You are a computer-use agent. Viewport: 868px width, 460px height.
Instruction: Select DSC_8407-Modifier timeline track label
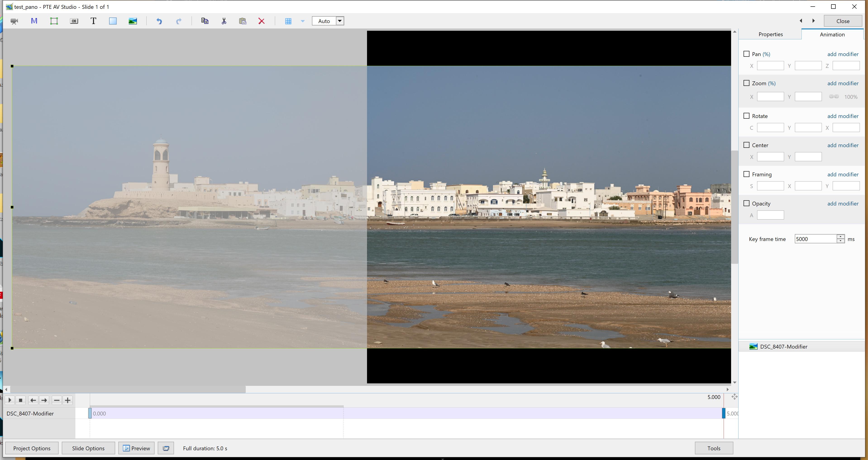coord(30,414)
